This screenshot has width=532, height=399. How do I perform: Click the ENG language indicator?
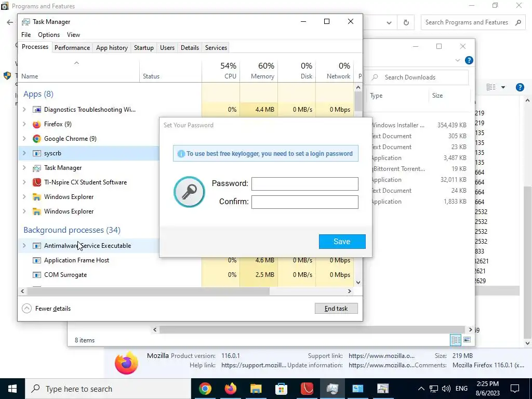(461, 389)
